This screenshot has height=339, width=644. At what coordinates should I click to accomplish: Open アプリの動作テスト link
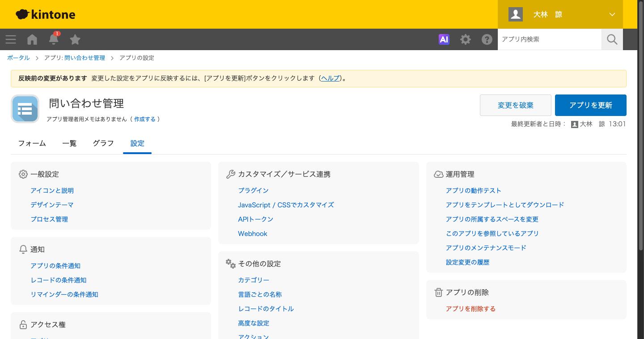[x=474, y=190]
